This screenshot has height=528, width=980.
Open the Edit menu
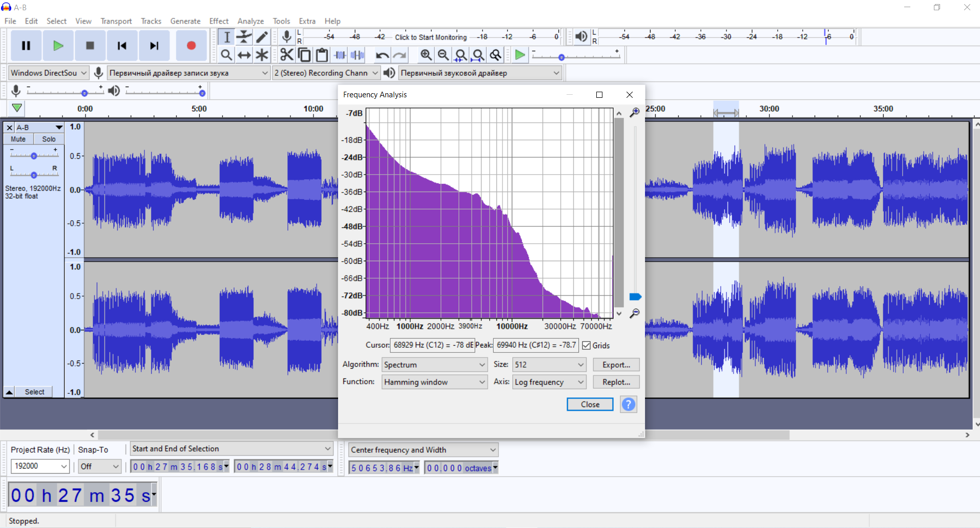pyautogui.click(x=31, y=21)
